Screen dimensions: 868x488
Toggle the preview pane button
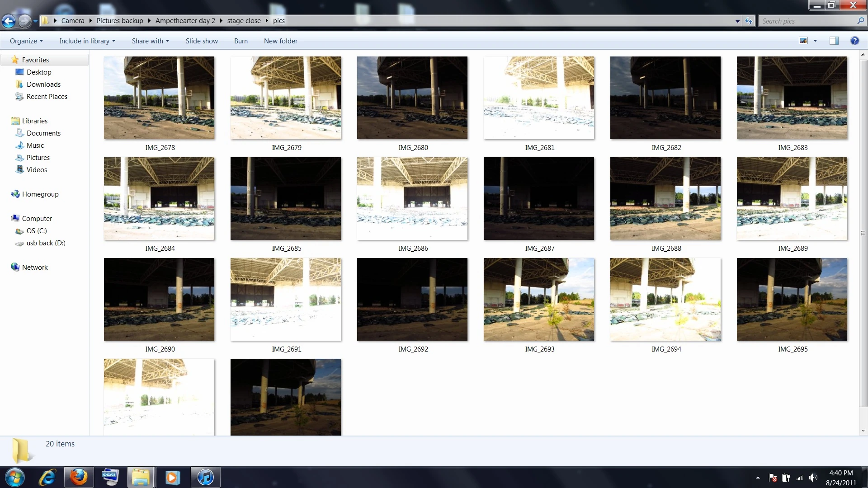click(834, 41)
